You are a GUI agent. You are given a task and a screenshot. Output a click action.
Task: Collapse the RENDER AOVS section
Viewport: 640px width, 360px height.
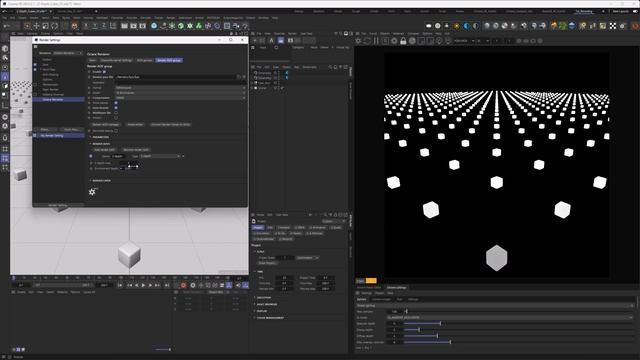pyautogui.click(x=100, y=144)
